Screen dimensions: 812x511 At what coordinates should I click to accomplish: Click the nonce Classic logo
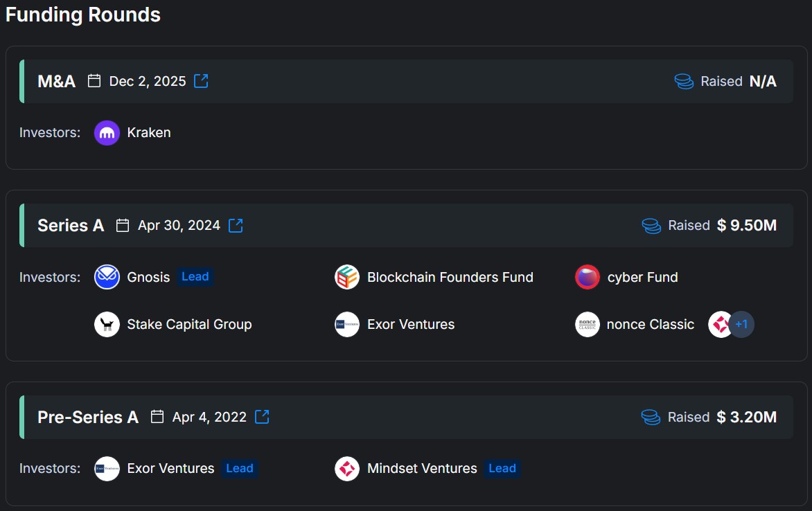(x=588, y=324)
